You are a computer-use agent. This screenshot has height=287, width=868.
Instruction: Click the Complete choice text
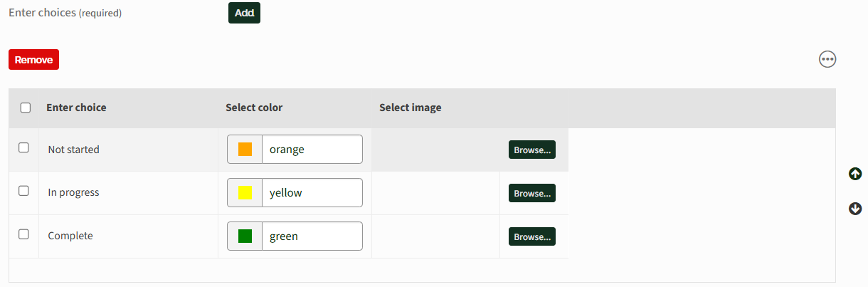click(70, 236)
